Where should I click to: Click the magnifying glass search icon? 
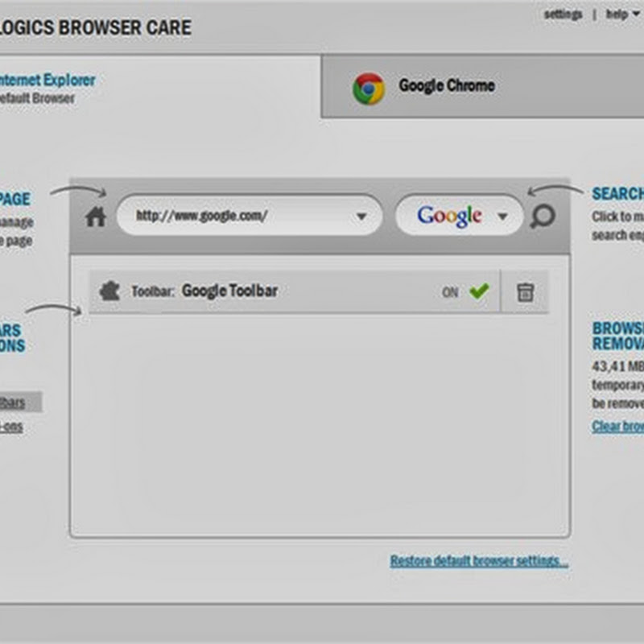tap(543, 217)
